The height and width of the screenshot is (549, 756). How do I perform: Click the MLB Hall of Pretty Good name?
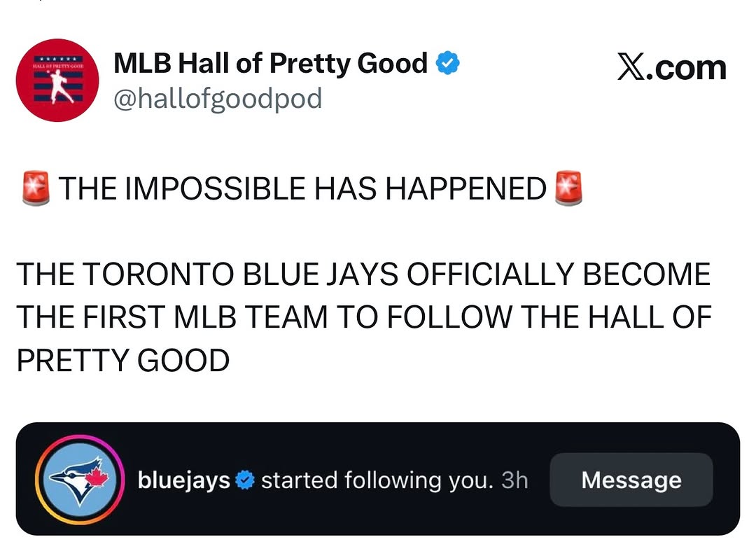point(270,63)
